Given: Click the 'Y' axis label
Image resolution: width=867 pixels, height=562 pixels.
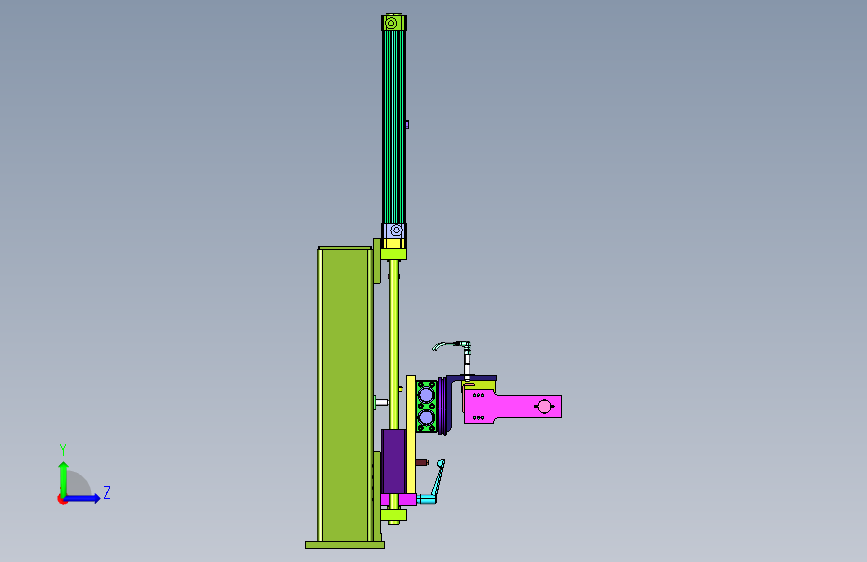Looking at the screenshot, I should pos(63,450).
